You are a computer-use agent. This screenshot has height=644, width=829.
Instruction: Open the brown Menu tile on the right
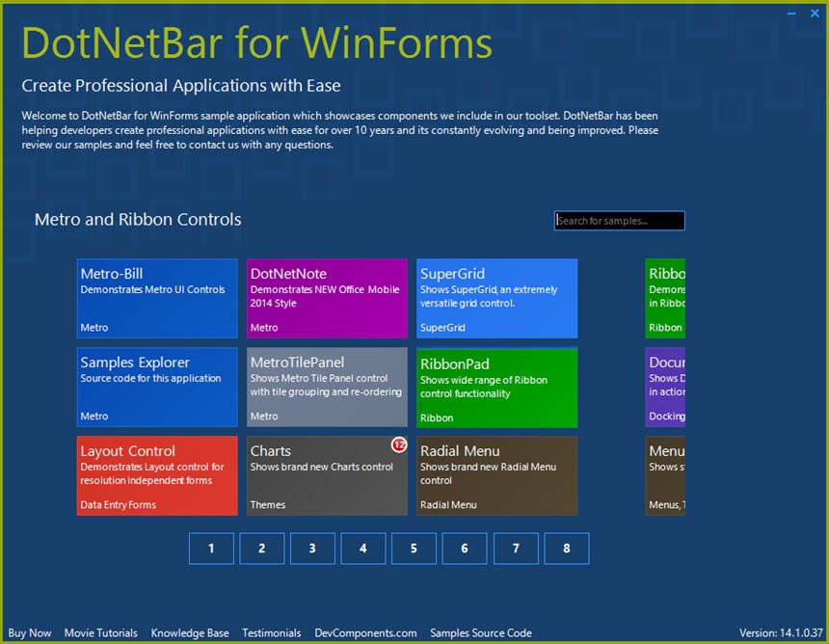tap(665, 476)
